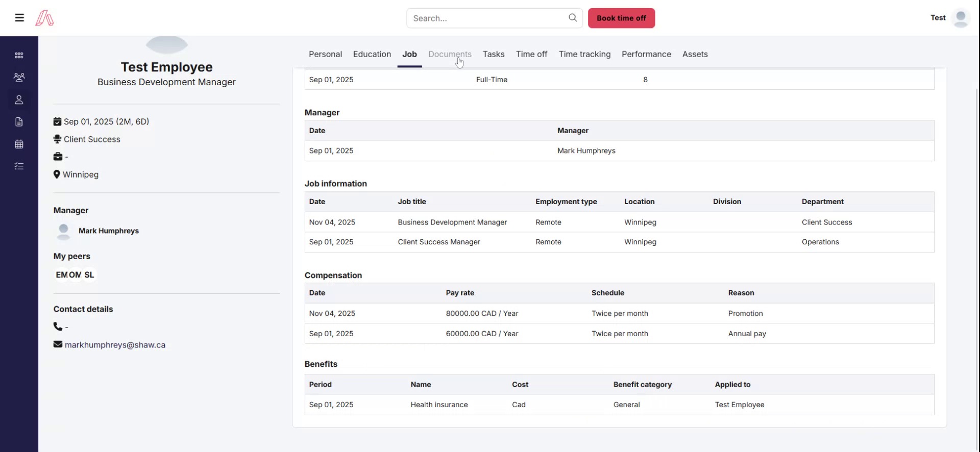Click the Test user avatar in header
980x452 pixels.
961,18
